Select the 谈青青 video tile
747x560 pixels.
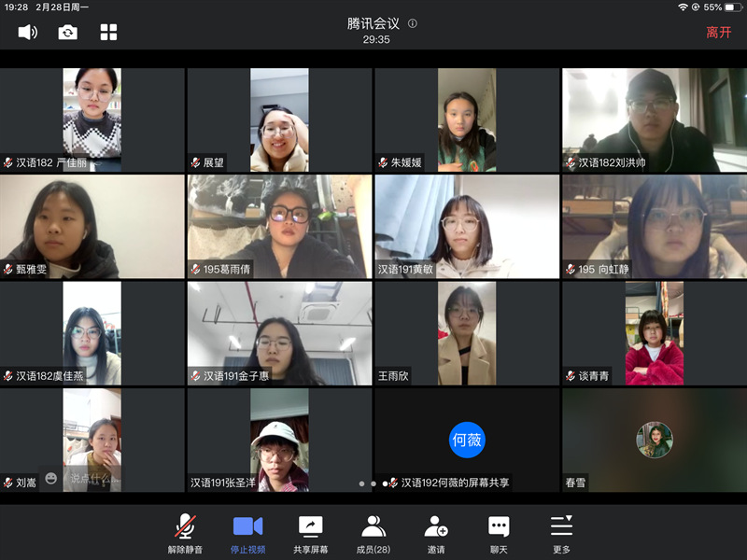click(x=655, y=333)
